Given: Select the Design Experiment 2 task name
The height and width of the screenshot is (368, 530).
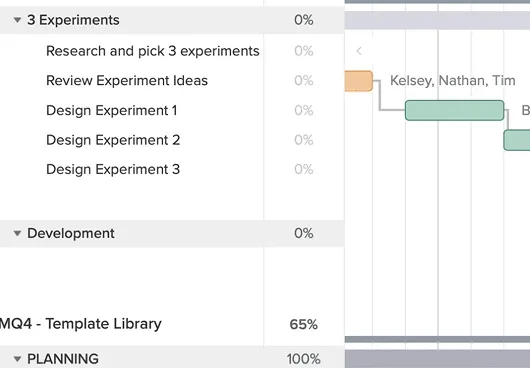Looking at the screenshot, I should (x=113, y=140).
